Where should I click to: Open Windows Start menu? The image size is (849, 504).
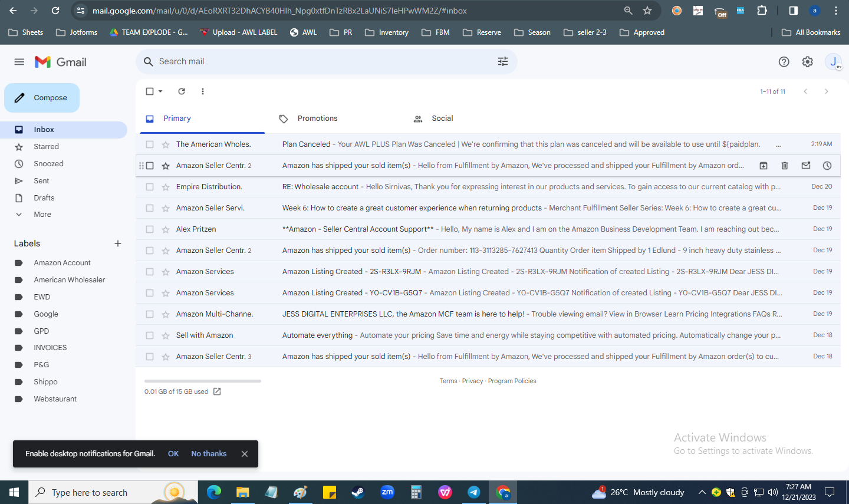click(14, 492)
